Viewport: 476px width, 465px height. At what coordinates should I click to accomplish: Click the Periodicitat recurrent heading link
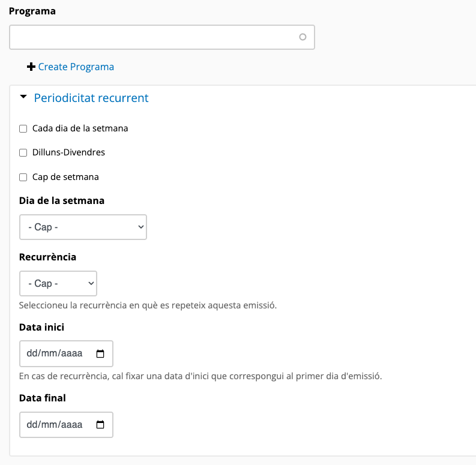click(91, 98)
